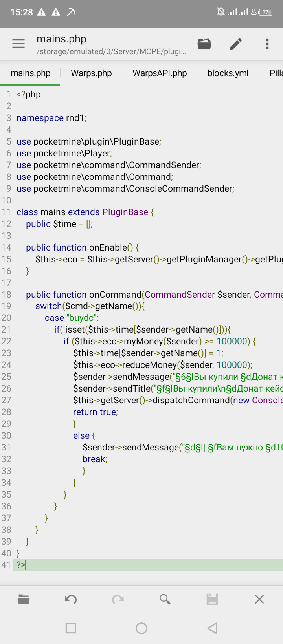Open the blocks.yml tab
Viewport: 283px width, 644px height.
(228, 73)
